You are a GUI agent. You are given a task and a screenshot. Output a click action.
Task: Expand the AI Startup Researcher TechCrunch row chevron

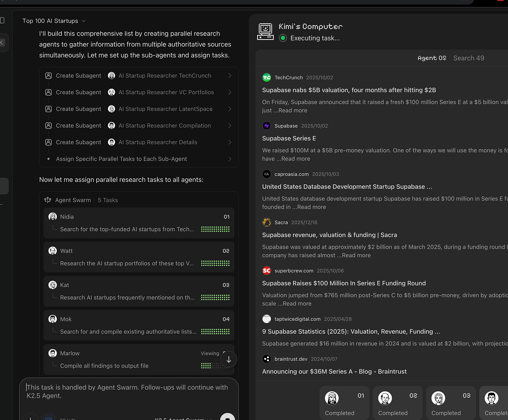[x=230, y=75]
